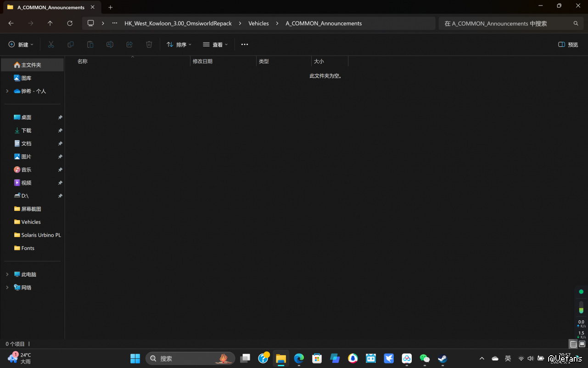
Task: Toggle the 预览 preview pane
Action: point(568,45)
